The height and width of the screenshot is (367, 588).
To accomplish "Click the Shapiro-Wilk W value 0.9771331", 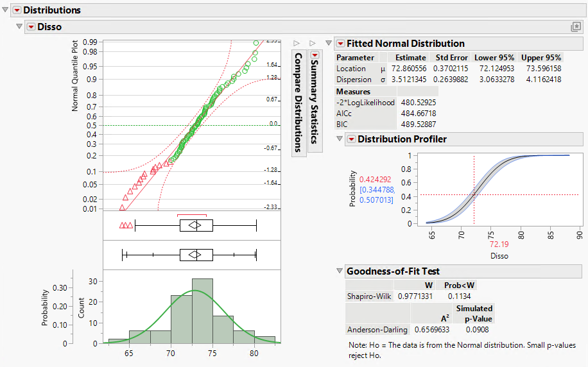I will click(415, 296).
